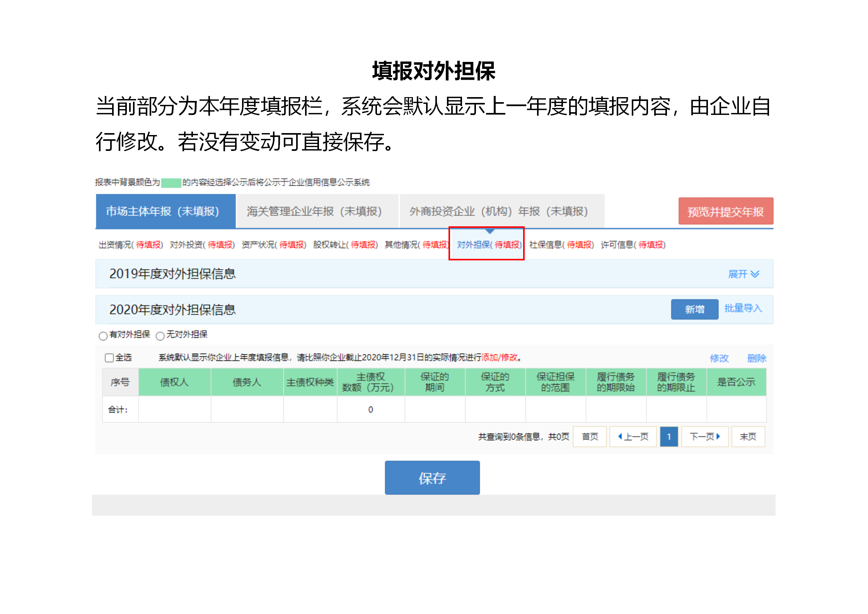Click the 删除 link above the table
Viewport: 868px width, 614px height.
pyautogui.click(x=756, y=358)
